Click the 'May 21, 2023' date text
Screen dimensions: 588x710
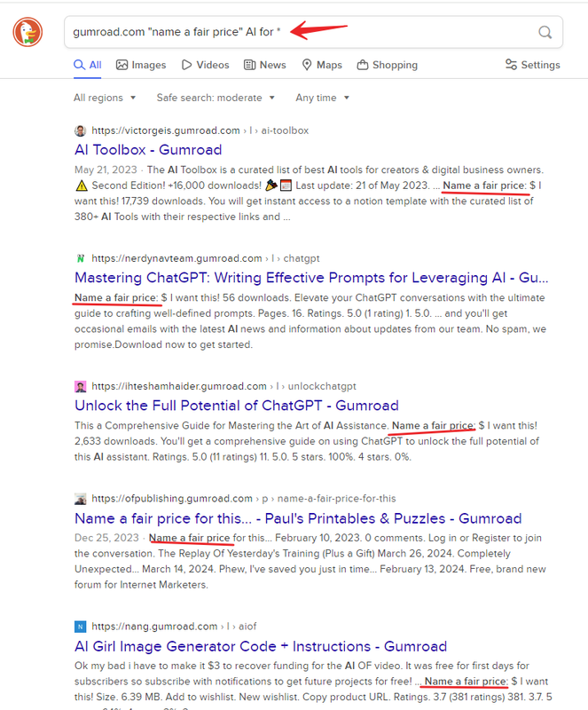coord(106,170)
